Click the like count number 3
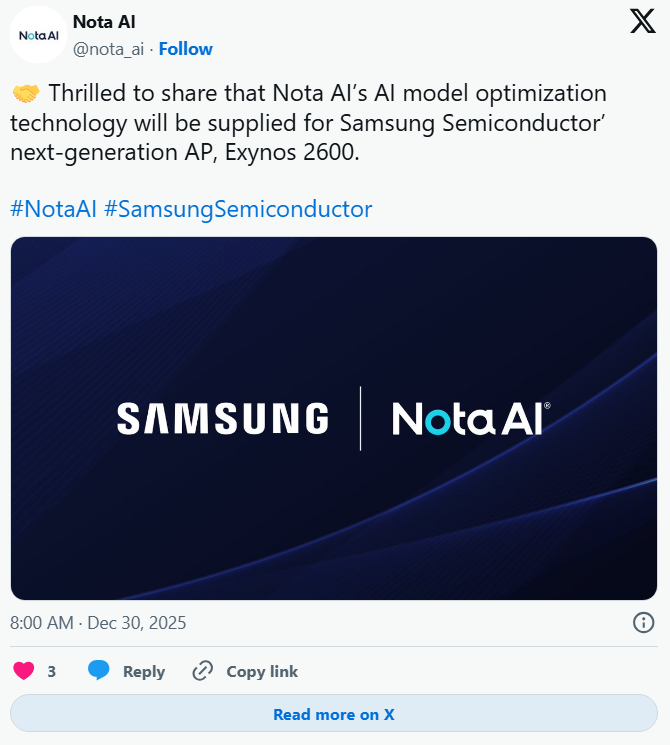 tap(52, 672)
